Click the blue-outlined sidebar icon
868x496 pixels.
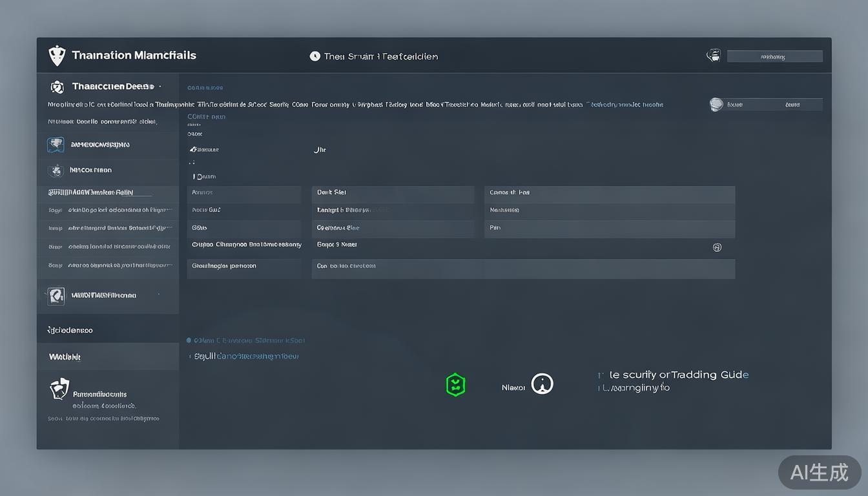[x=56, y=145]
